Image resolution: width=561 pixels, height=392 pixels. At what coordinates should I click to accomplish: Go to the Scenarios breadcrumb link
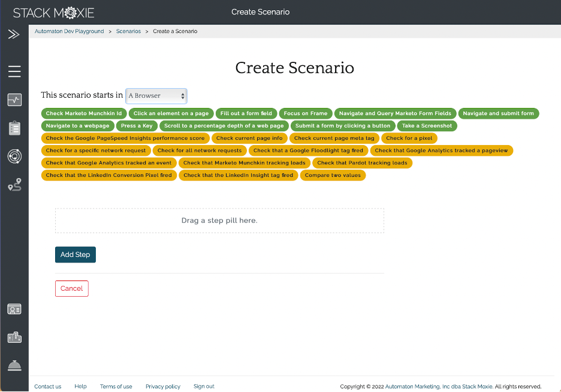[128, 31]
